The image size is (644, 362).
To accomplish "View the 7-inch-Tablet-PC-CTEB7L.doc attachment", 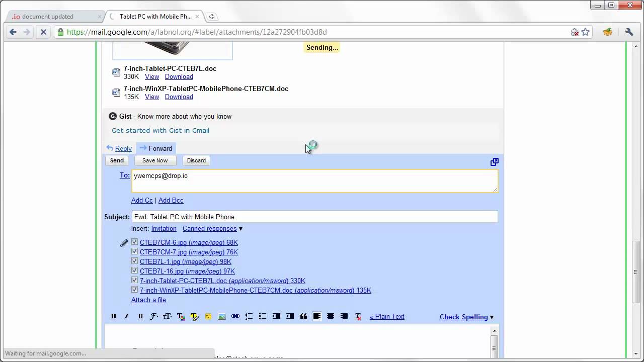I will coord(152,76).
